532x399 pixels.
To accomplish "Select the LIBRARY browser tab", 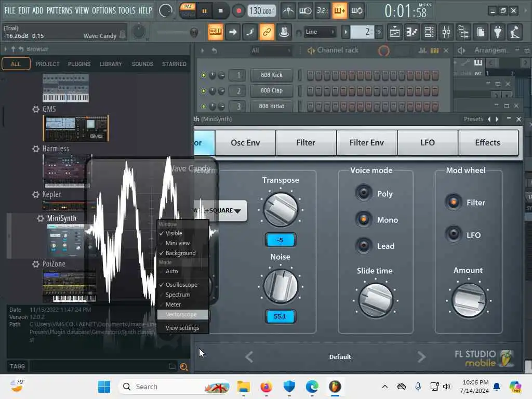I will (x=111, y=64).
